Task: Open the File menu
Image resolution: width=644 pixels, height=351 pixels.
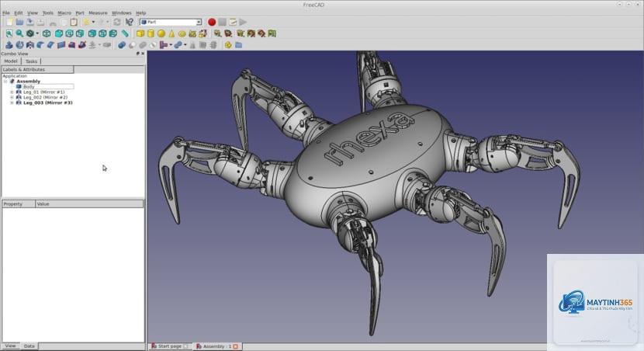Action: (6, 12)
